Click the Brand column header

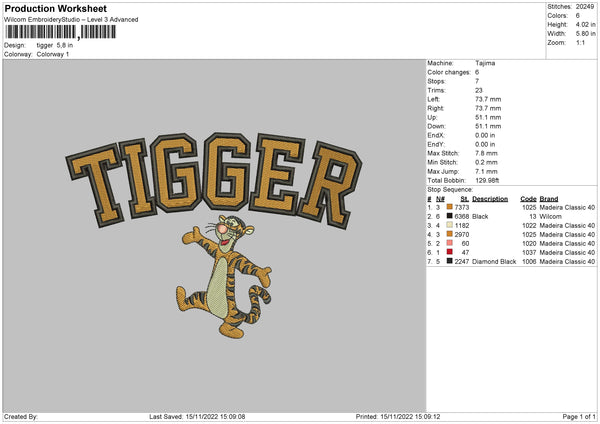(x=549, y=199)
